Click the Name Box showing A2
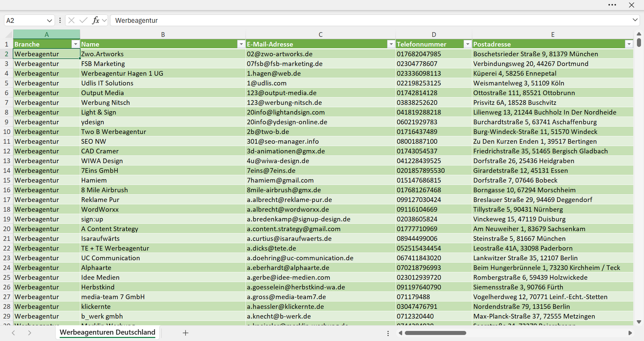 click(25, 20)
